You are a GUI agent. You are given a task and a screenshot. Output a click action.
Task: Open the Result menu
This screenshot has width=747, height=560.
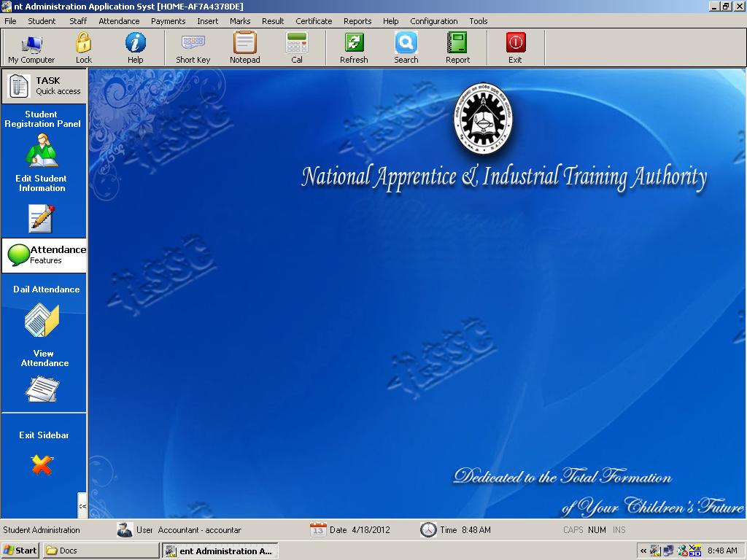coord(273,21)
